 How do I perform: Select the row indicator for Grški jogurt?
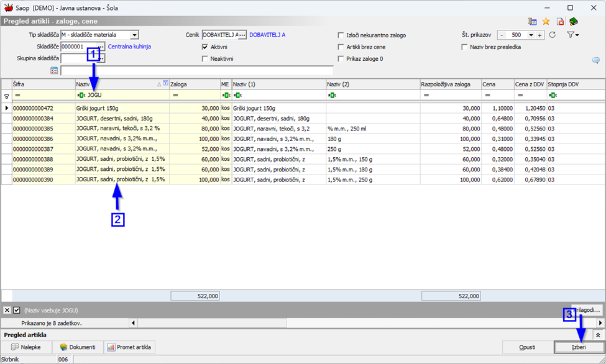[x=7, y=108]
